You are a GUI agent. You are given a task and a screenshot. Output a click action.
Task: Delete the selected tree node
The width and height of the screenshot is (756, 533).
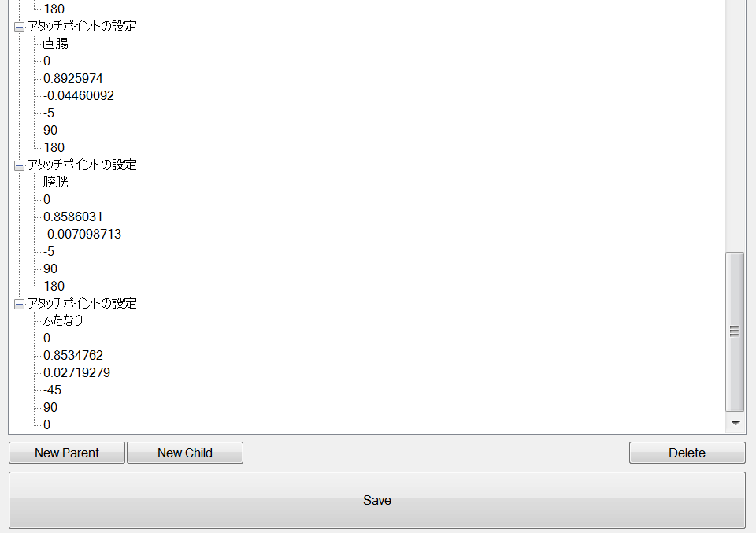pyautogui.click(x=687, y=453)
